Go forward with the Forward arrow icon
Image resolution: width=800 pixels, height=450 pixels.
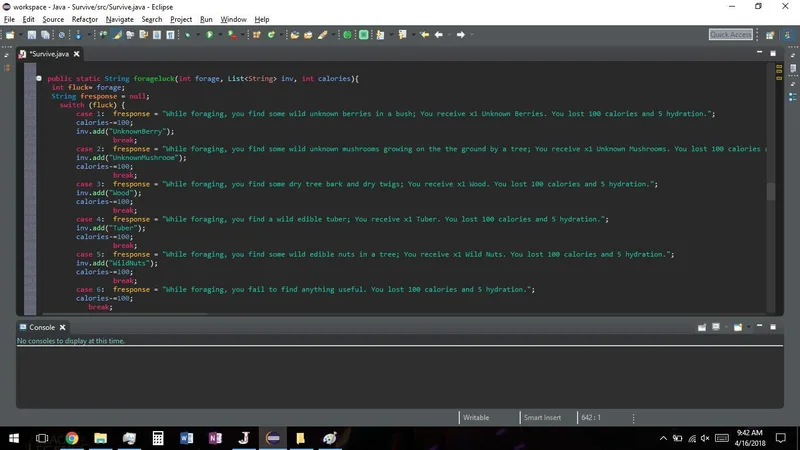coord(461,35)
